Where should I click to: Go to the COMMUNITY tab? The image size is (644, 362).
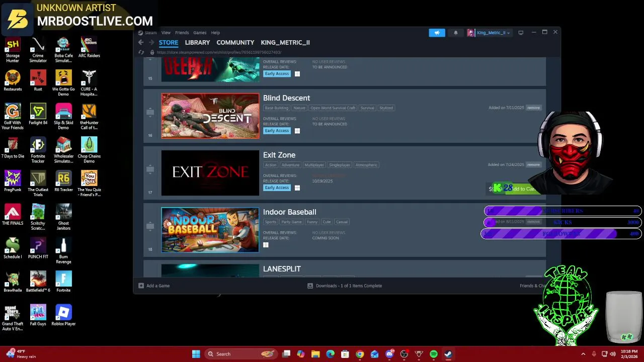click(x=235, y=43)
